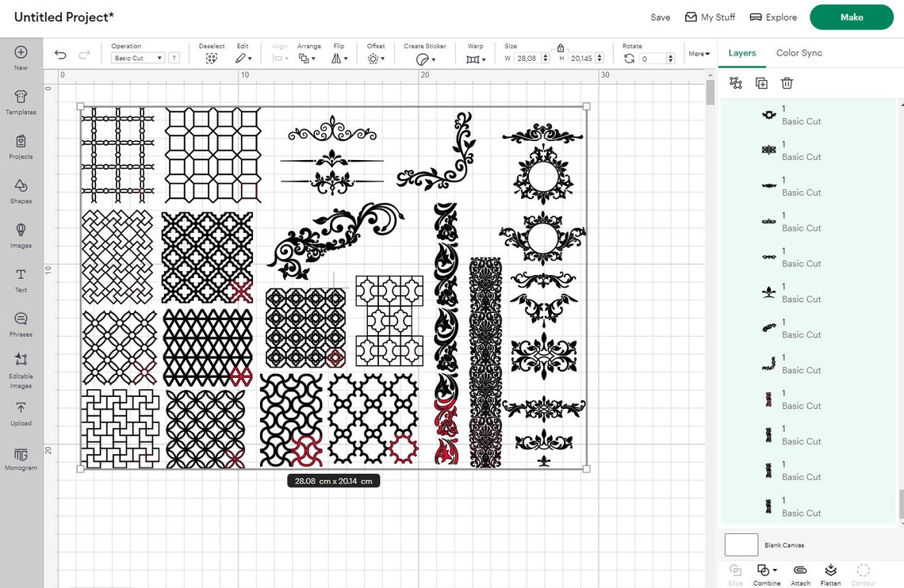The height and width of the screenshot is (588, 904).
Task: Delete selection using the trash icon
Action: point(787,82)
